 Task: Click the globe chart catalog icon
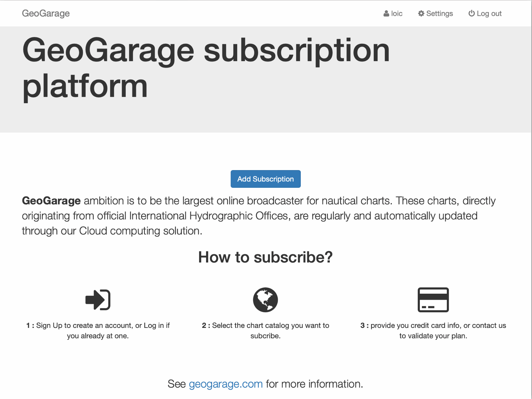coord(265,300)
